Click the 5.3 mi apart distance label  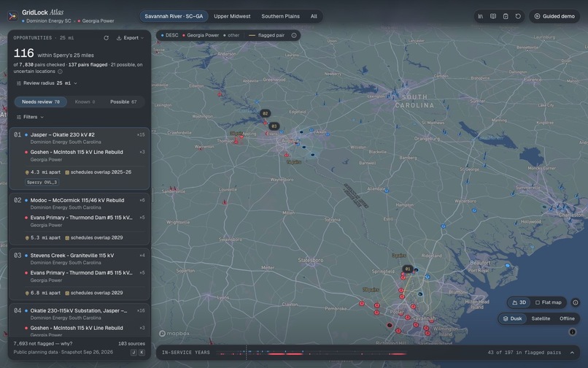[x=45, y=238]
